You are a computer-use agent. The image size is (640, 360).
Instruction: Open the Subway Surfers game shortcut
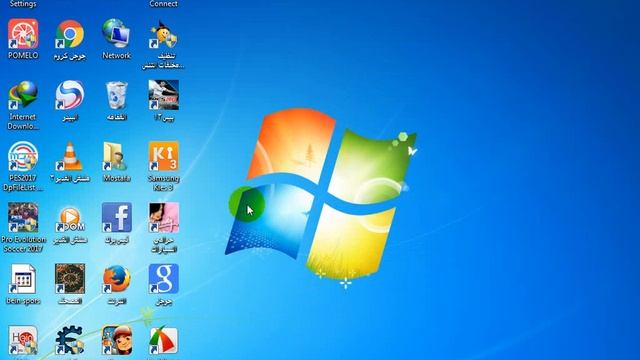tap(116, 340)
